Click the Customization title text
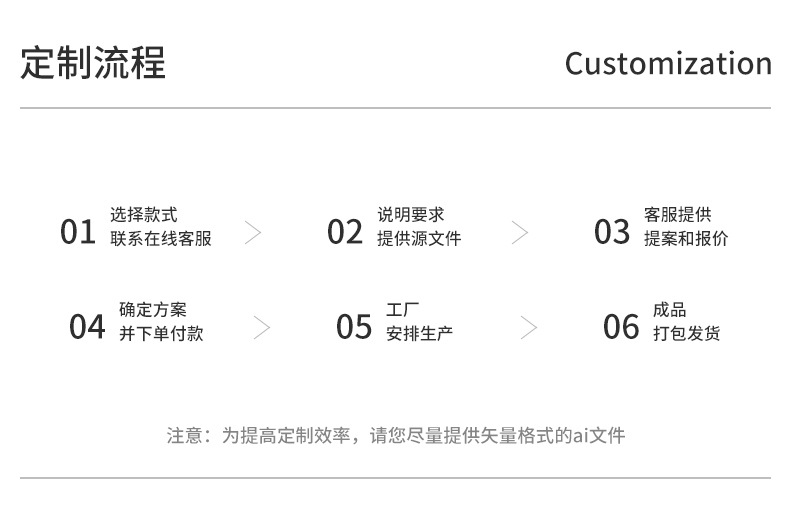 [x=668, y=63]
